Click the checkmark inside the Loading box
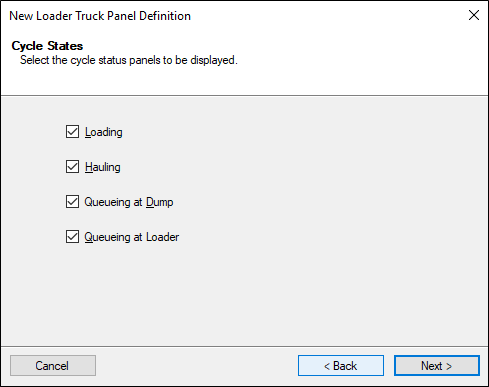 tap(72, 132)
